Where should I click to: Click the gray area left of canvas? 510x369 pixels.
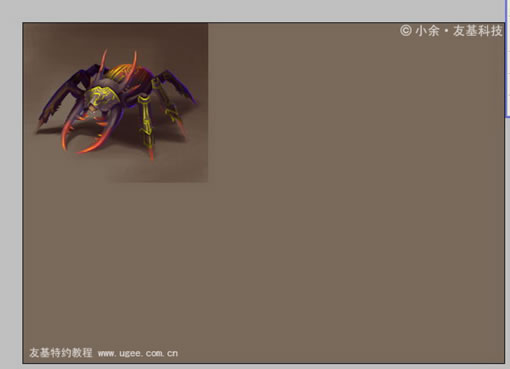pyautogui.click(x=11, y=193)
